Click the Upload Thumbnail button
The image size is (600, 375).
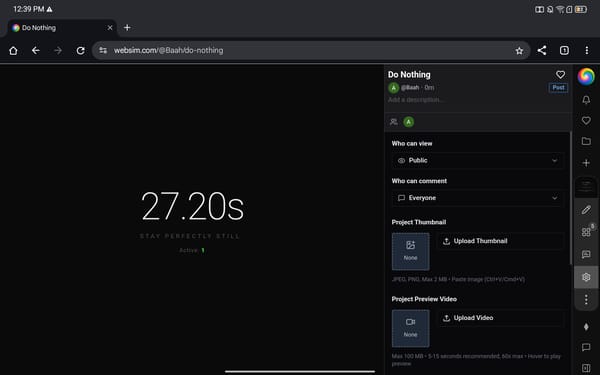click(501, 241)
